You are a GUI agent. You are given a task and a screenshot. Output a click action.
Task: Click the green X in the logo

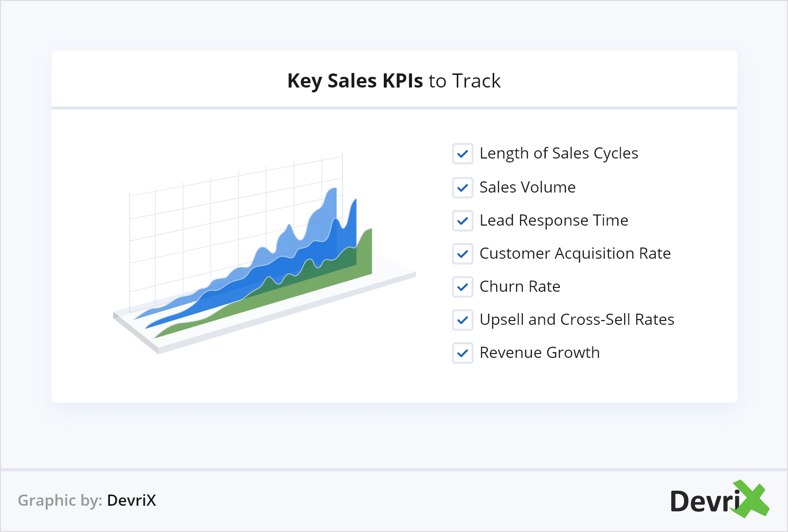pyautogui.click(x=752, y=499)
